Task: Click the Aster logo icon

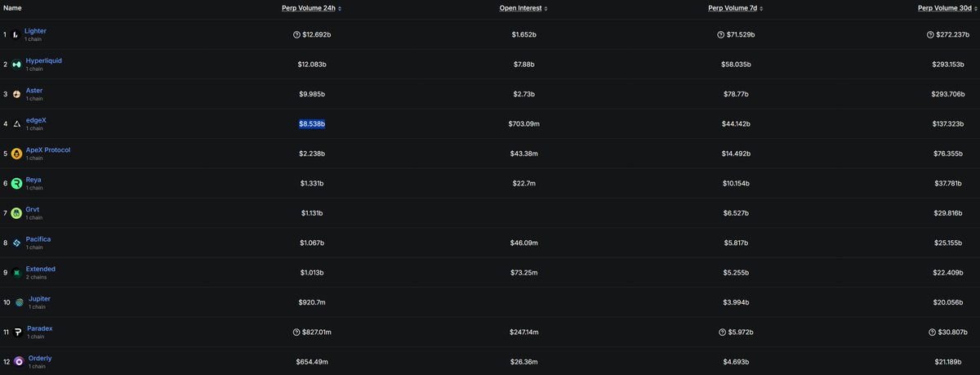Action: 16,95
